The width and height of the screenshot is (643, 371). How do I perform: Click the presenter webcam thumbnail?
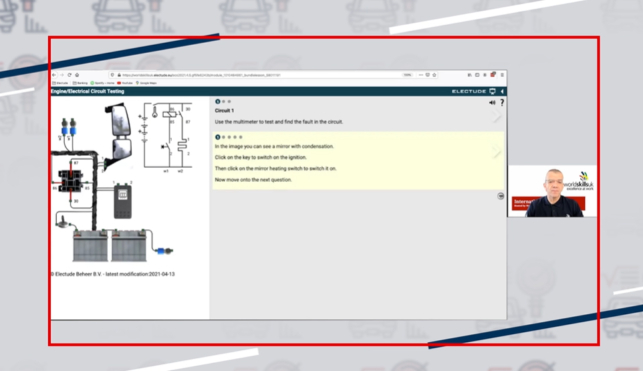(x=552, y=191)
